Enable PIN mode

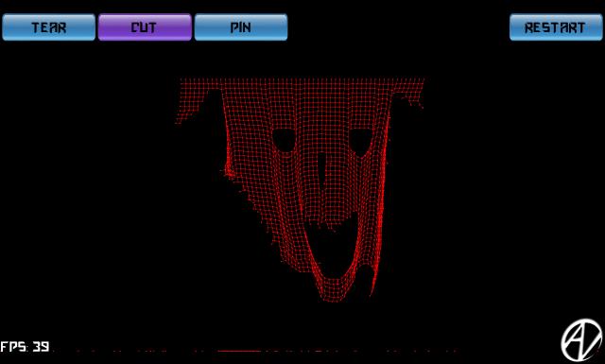pos(241,27)
